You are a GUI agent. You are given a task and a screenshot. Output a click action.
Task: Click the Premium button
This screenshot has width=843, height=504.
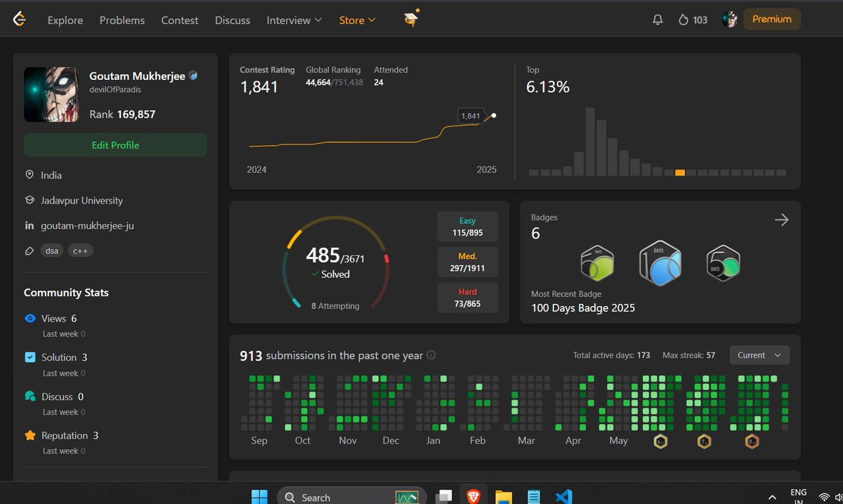point(772,20)
